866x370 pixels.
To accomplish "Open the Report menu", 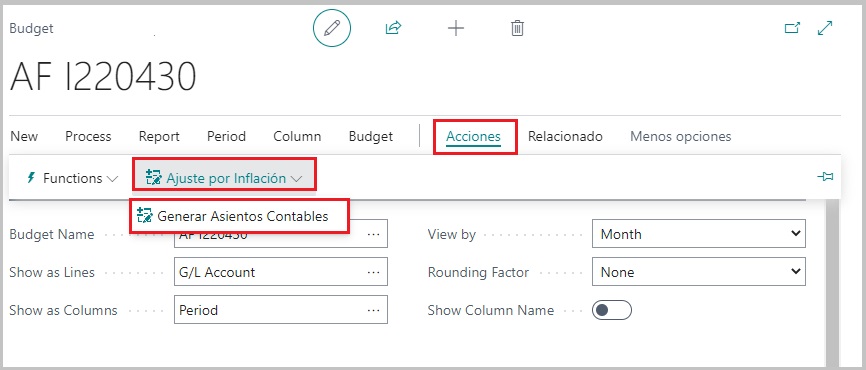I will 159,136.
